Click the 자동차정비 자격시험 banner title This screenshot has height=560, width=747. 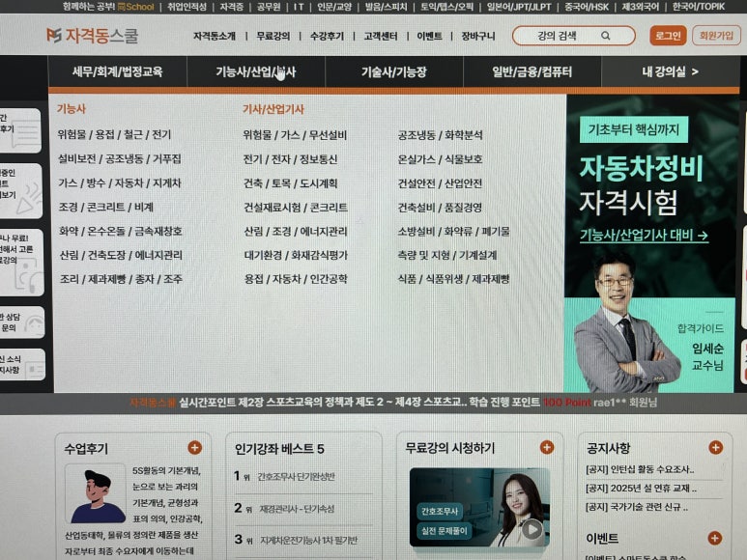(642, 185)
